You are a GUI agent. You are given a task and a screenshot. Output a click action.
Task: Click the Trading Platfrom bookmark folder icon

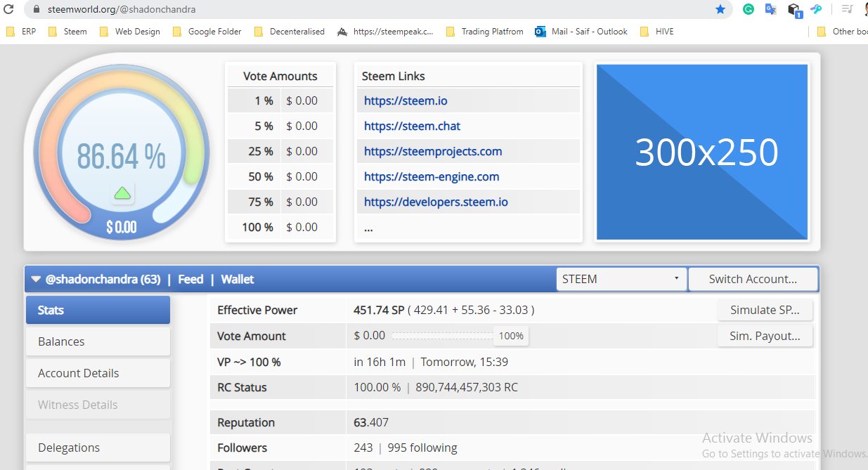(x=451, y=32)
